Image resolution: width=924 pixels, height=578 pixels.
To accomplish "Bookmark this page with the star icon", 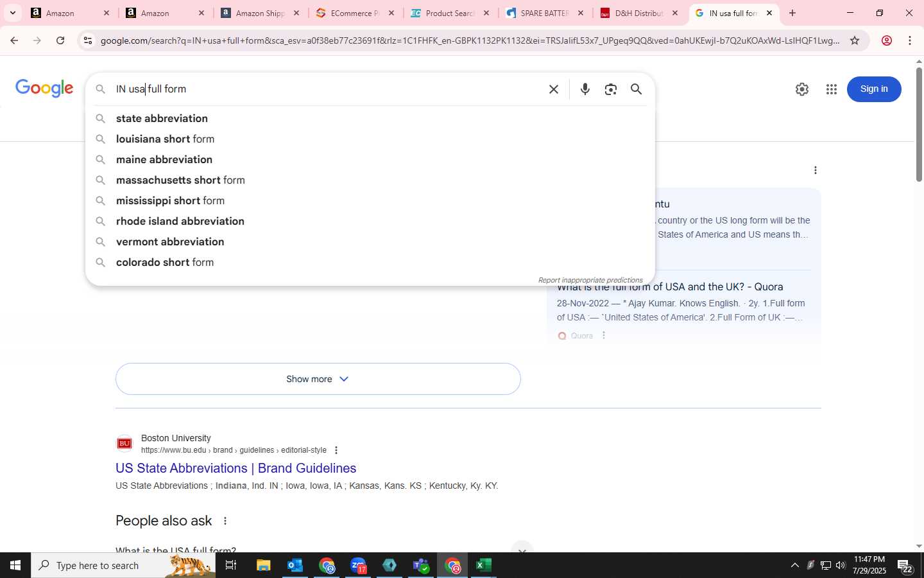I will click(x=855, y=40).
